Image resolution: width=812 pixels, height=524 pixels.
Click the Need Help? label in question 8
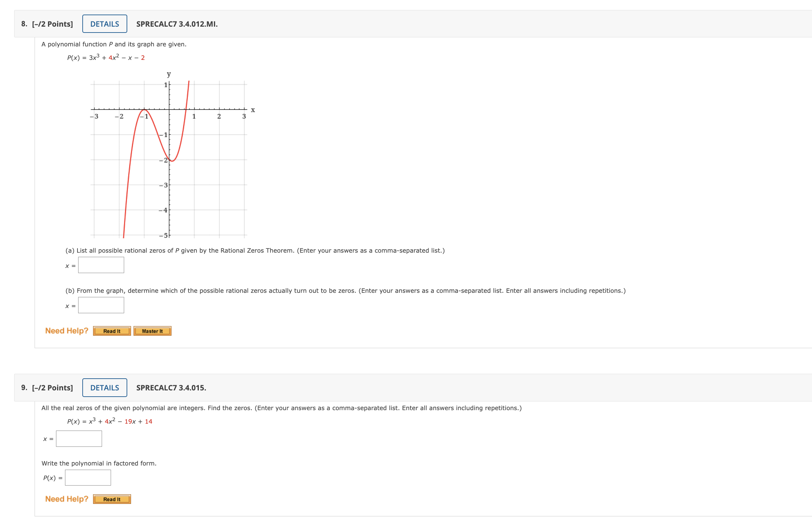tap(67, 331)
